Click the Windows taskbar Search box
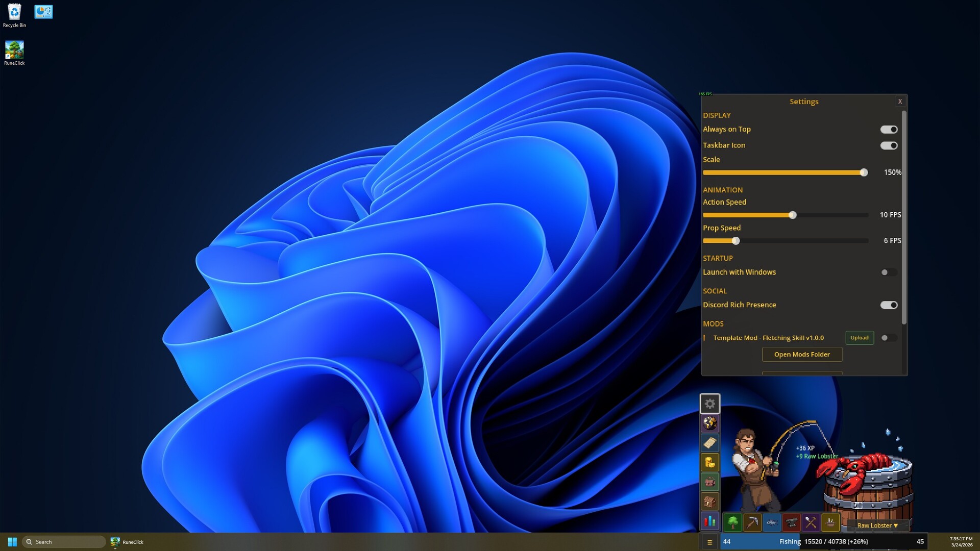This screenshot has height=551, width=980. click(x=64, y=542)
